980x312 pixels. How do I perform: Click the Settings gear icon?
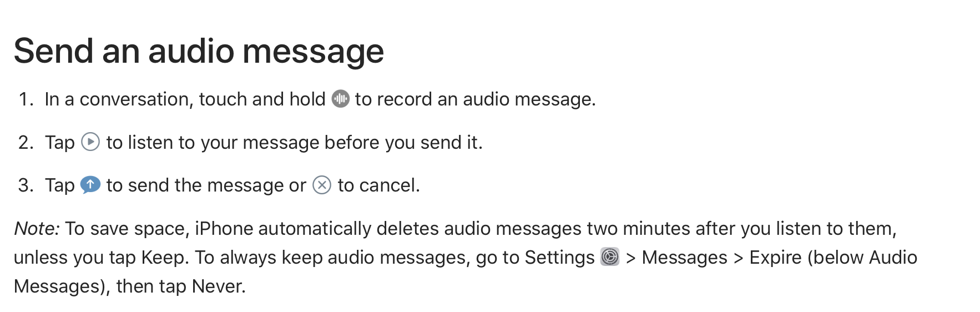pyautogui.click(x=610, y=257)
